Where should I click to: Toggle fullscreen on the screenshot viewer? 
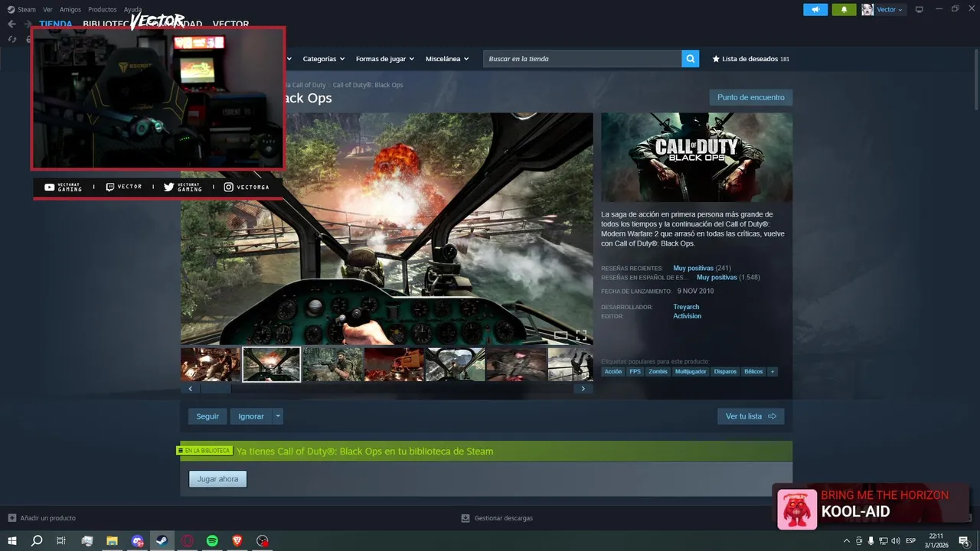(x=581, y=335)
